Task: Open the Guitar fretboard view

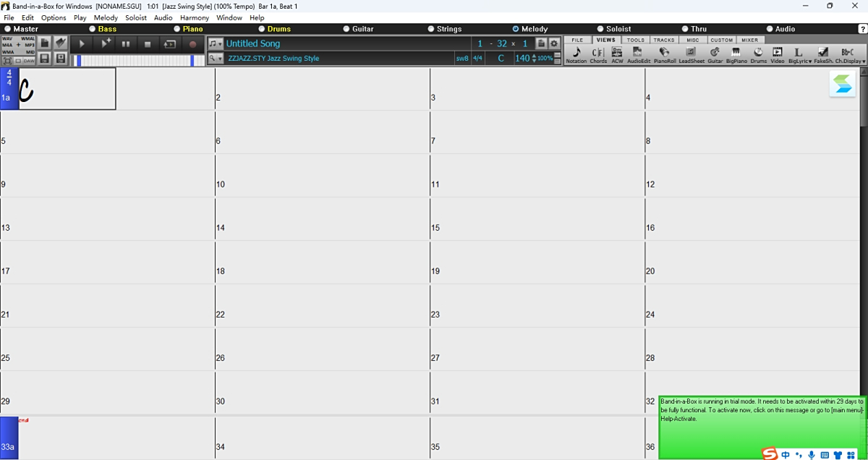Action: point(715,54)
